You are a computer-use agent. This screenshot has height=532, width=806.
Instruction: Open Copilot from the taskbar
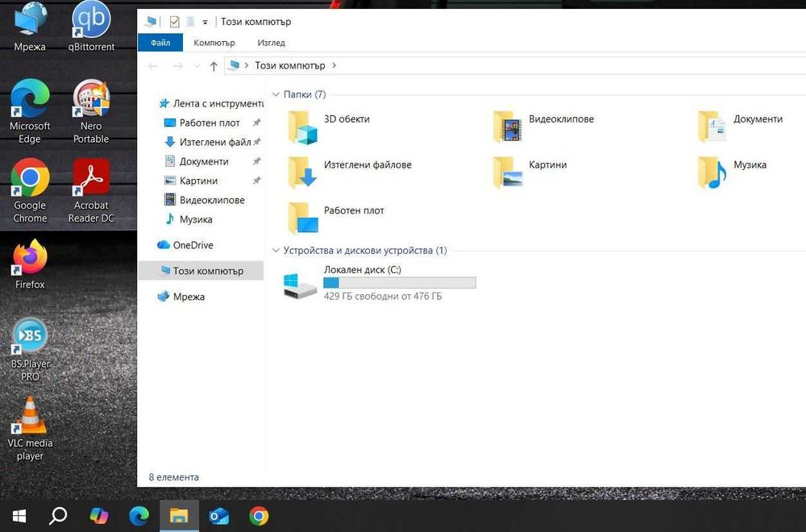98,516
